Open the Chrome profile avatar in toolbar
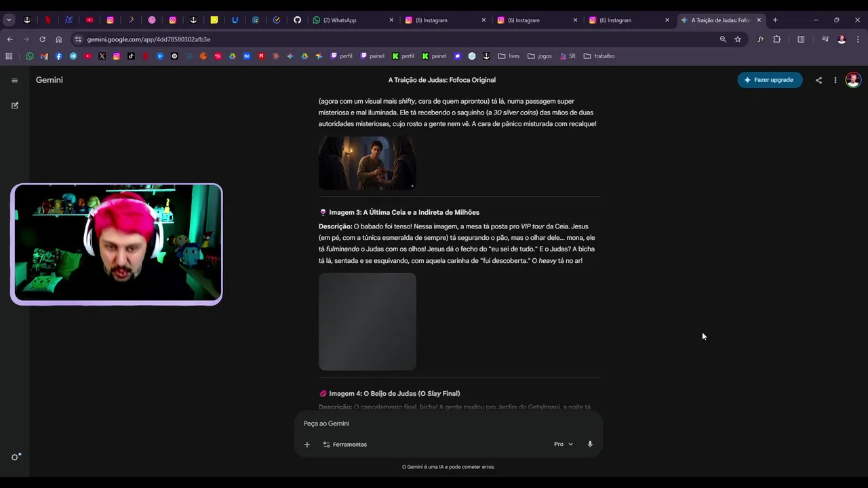Screen dimensions: 868x488 pyautogui.click(x=842, y=39)
